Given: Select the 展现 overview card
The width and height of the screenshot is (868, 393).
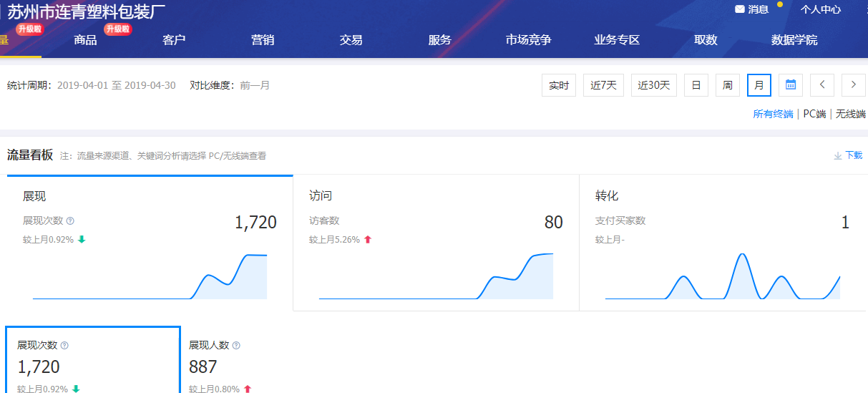Looking at the screenshot, I should pos(150,243).
